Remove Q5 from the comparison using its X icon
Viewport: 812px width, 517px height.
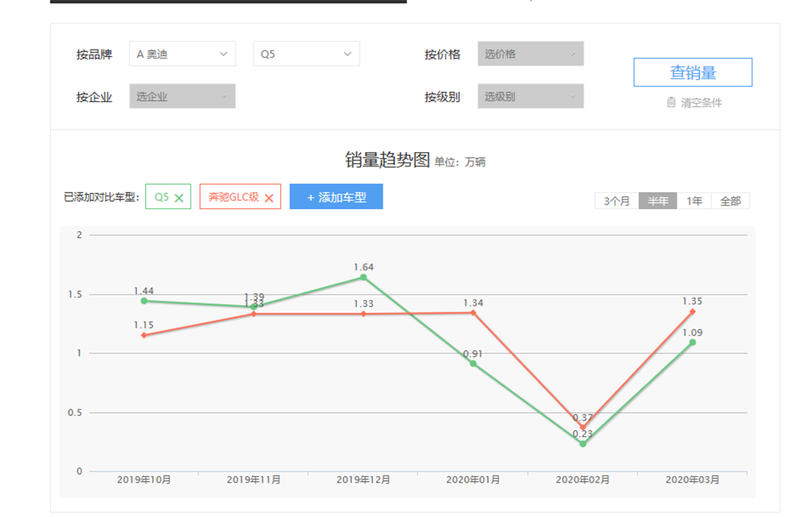click(x=179, y=198)
